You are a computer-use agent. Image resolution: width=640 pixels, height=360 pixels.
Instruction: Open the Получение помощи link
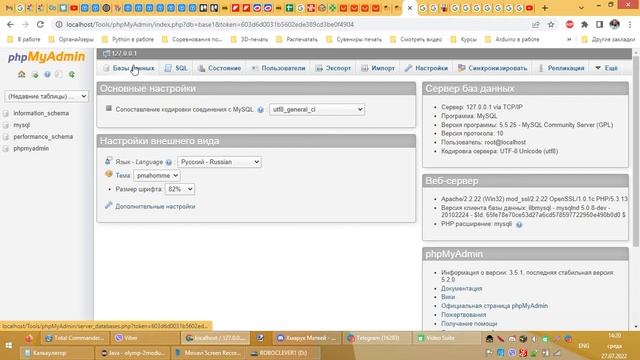click(469, 324)
